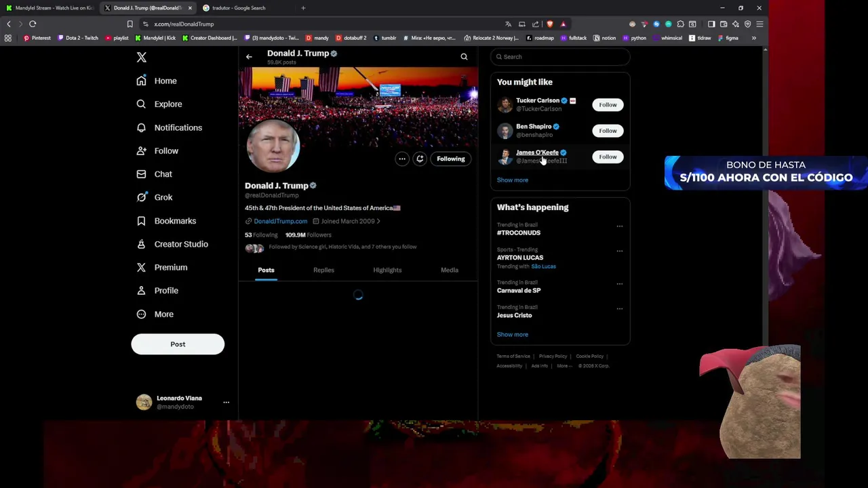This screenshot has height=488, width=868.
Task: Go to Explore in the sidebar
Action: 159,104
